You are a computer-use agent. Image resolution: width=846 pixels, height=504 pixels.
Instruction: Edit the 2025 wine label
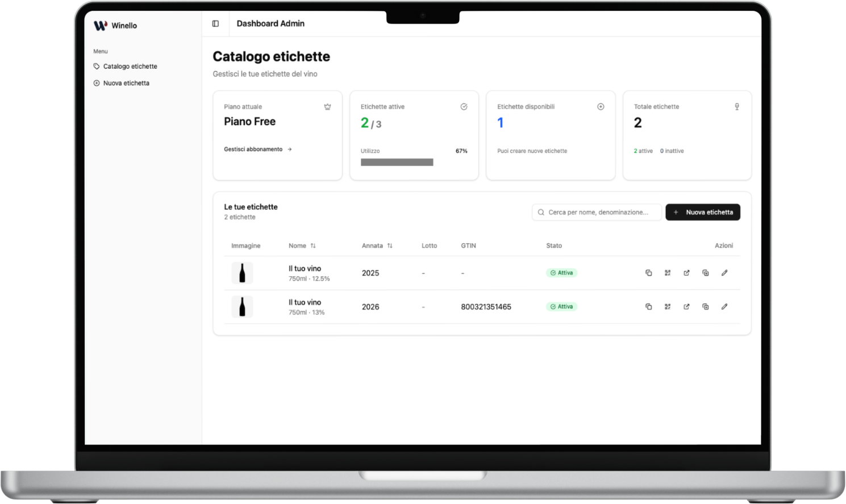[x=724, y=273]
